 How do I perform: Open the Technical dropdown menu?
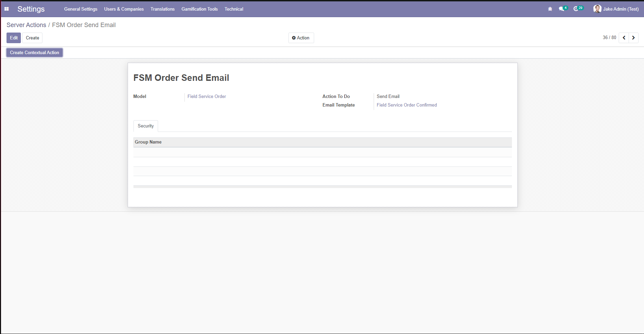234,9
